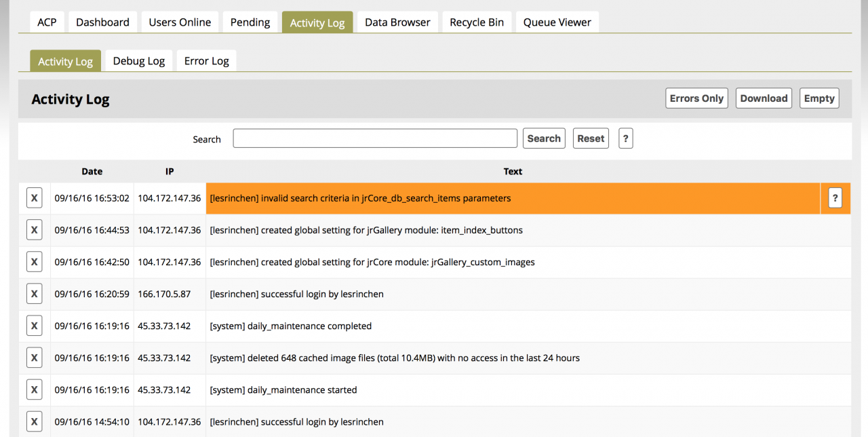Go to the Dashboard tab
This screenshot has width=868, height=437.
pos(102,22)
